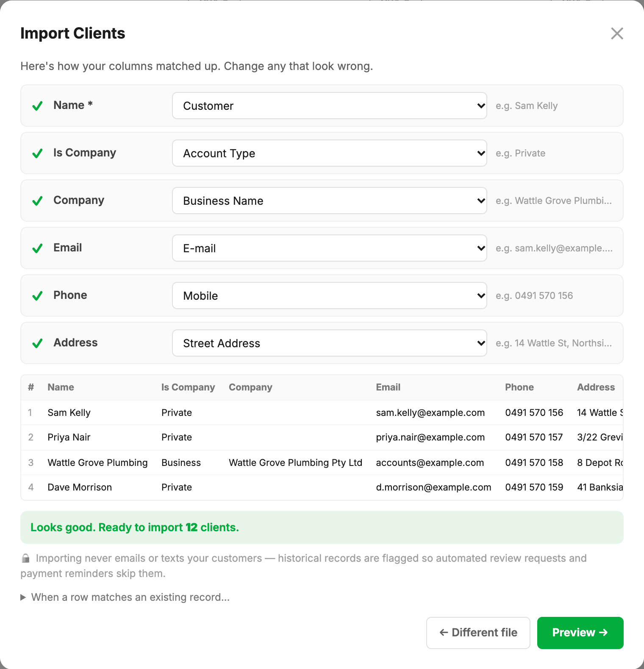
Task: Click d.morrison@example.com in the table
Action: coord(433,487)
